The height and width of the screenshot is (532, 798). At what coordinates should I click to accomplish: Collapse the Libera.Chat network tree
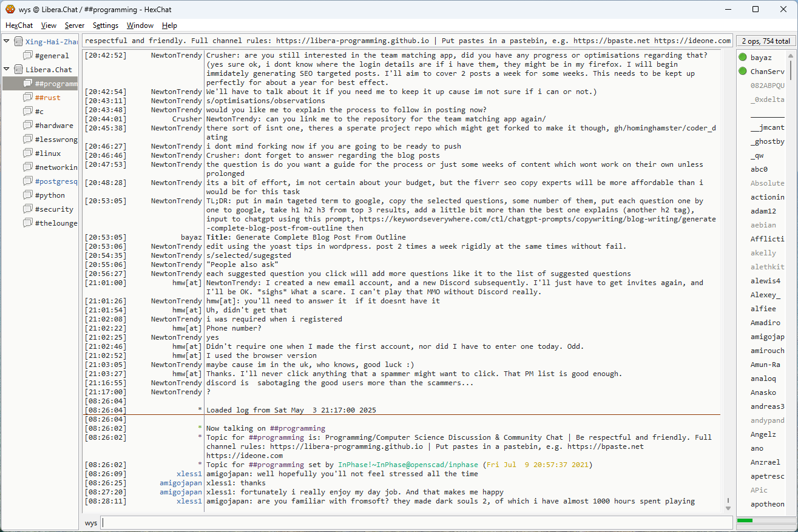7,70
